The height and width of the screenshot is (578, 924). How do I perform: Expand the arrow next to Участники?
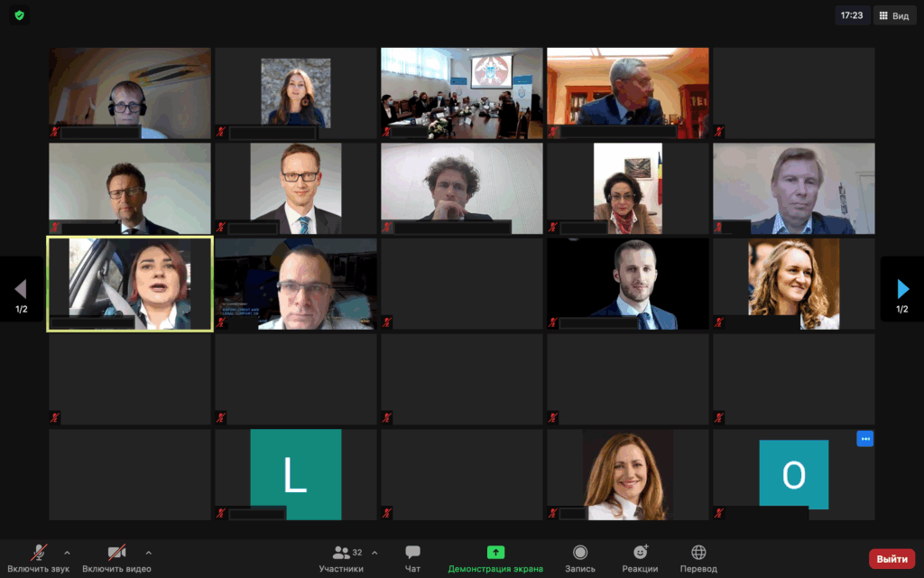point(374,553)
